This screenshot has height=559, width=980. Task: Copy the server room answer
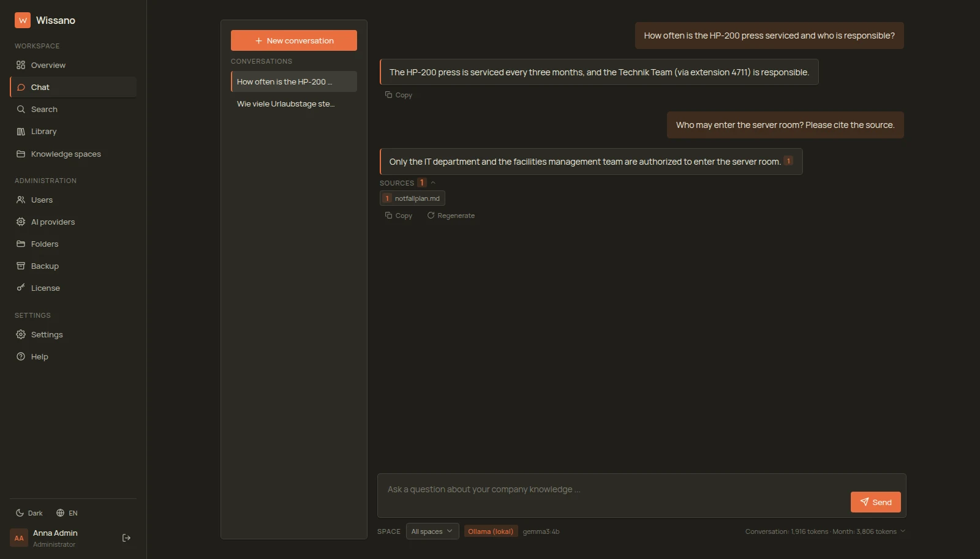tap(399, 216)
